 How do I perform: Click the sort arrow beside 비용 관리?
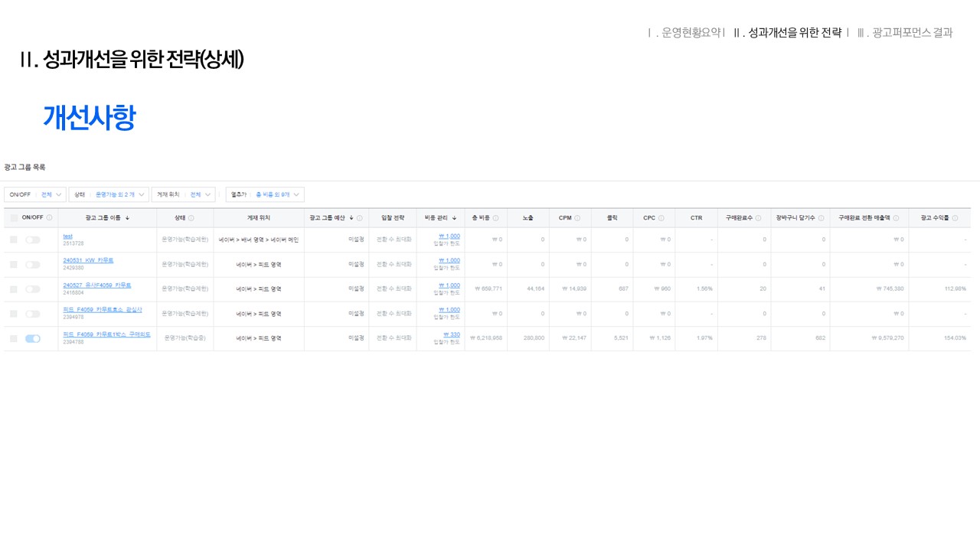click(454, 218)
